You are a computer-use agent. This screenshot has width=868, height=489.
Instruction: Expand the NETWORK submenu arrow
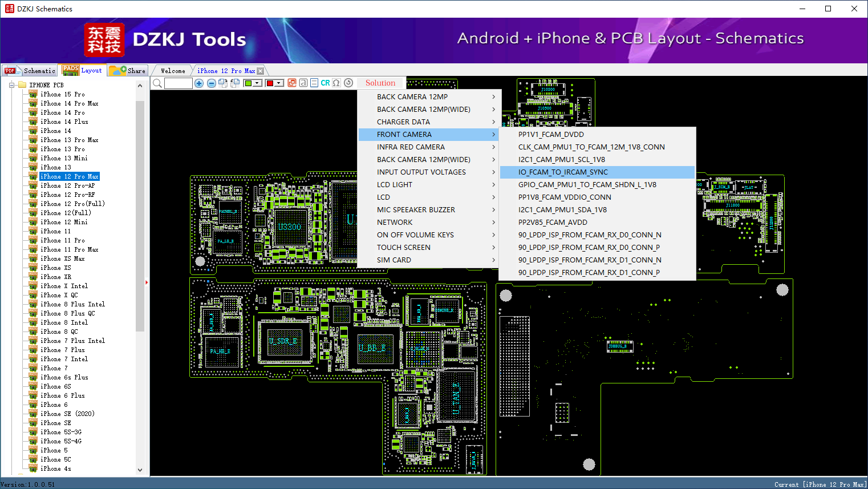[x=494, y=223]
